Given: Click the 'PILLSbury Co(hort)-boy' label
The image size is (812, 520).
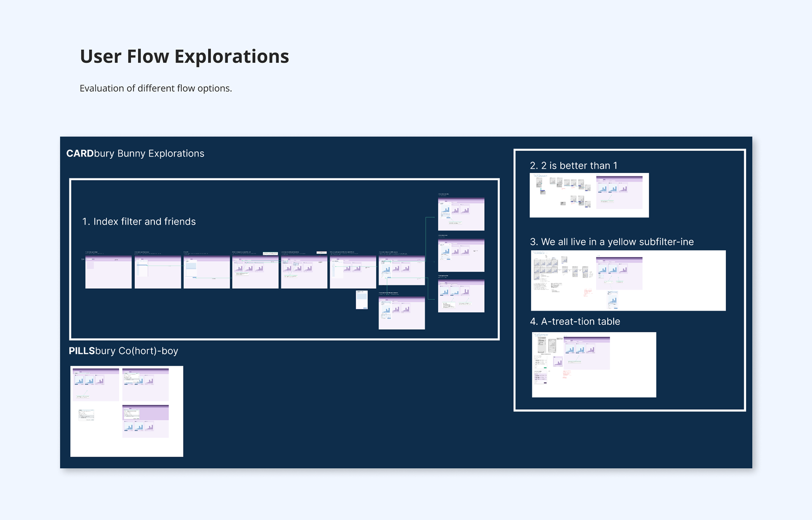Looking at the screenshot, I should pyautogui.click(x=123, y=351).
